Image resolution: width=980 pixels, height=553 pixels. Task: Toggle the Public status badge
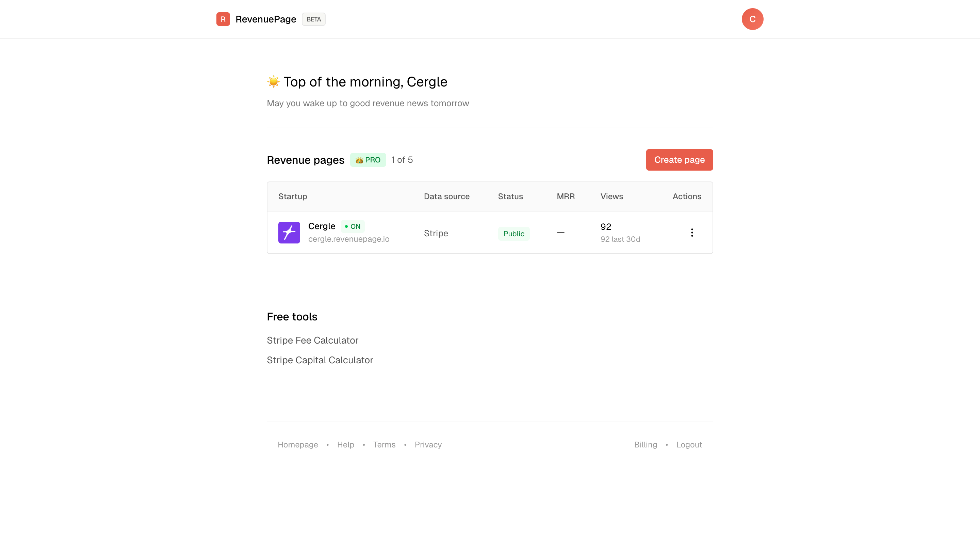(x=513, y=233)
